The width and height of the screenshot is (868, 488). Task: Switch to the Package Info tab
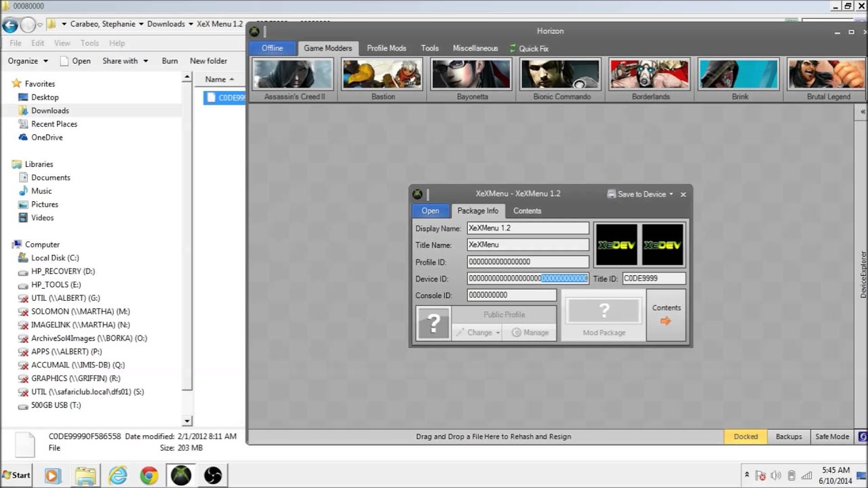click(477, 211)
